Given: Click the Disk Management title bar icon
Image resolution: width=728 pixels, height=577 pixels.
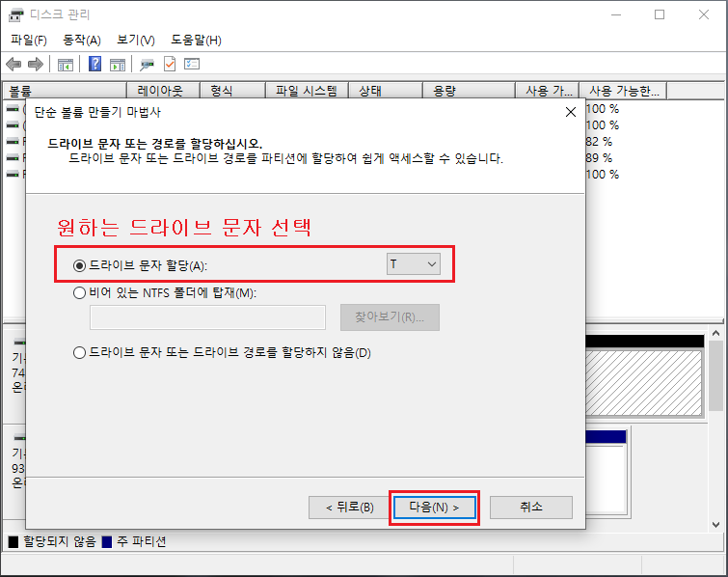Looking at the screenshot, I should point(15,14).
